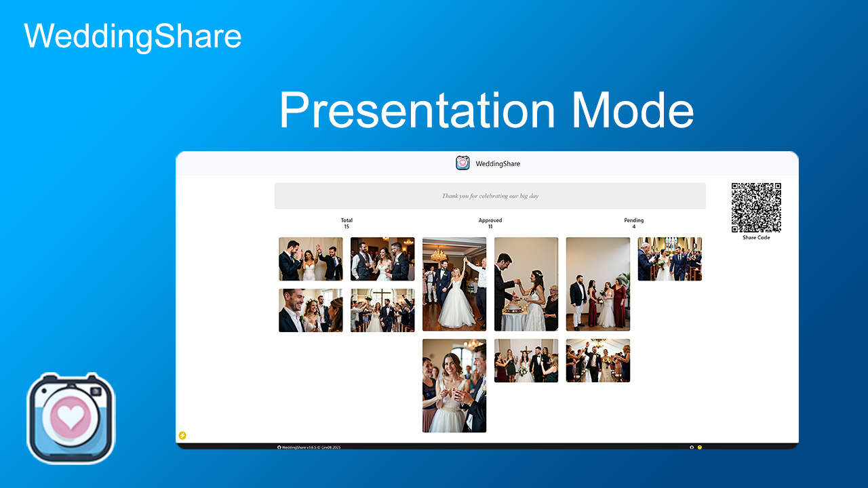Click the Approved 11 counter
Viewport: 868px width, 488px height.
pyautogui.click(x=490, y=223)
